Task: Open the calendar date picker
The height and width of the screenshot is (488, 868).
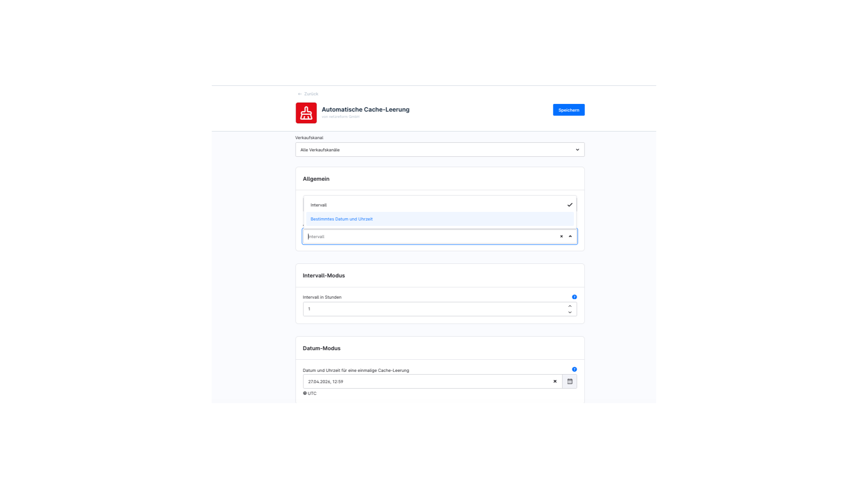Action: pos(570,381)
